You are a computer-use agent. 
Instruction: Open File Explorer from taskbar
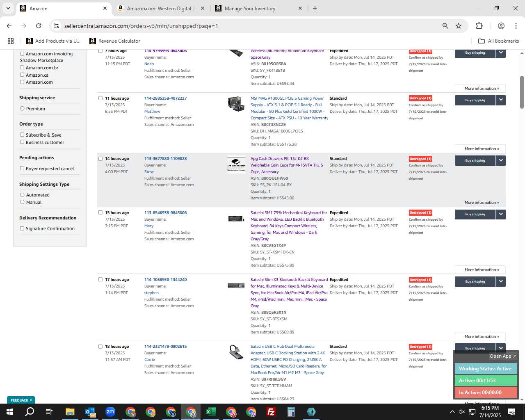pyautogui.click(x=70, y=412)
